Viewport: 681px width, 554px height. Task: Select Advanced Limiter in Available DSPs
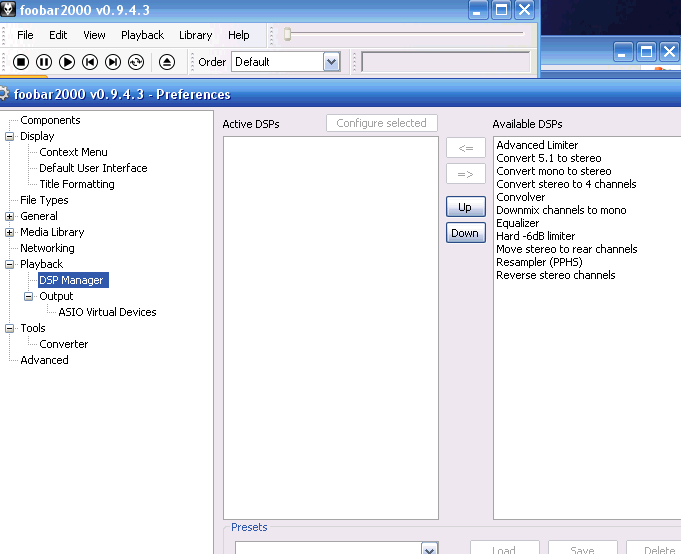[537, 145]
